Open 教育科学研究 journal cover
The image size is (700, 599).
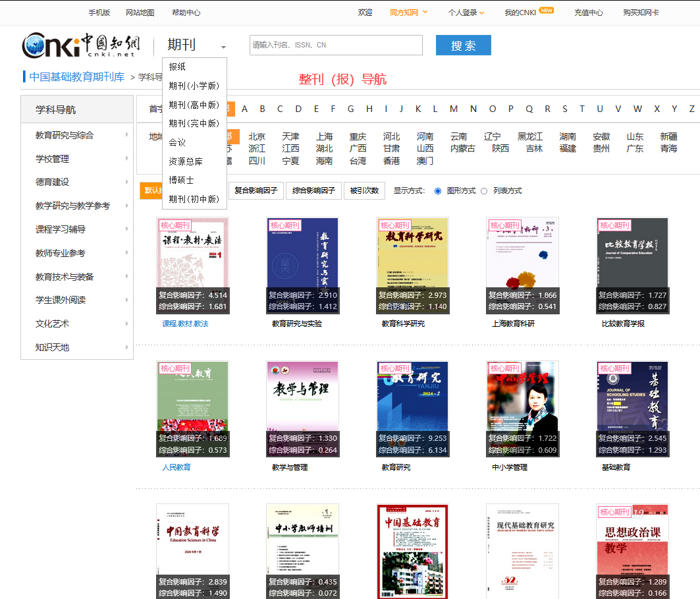(x=413, y=266)
